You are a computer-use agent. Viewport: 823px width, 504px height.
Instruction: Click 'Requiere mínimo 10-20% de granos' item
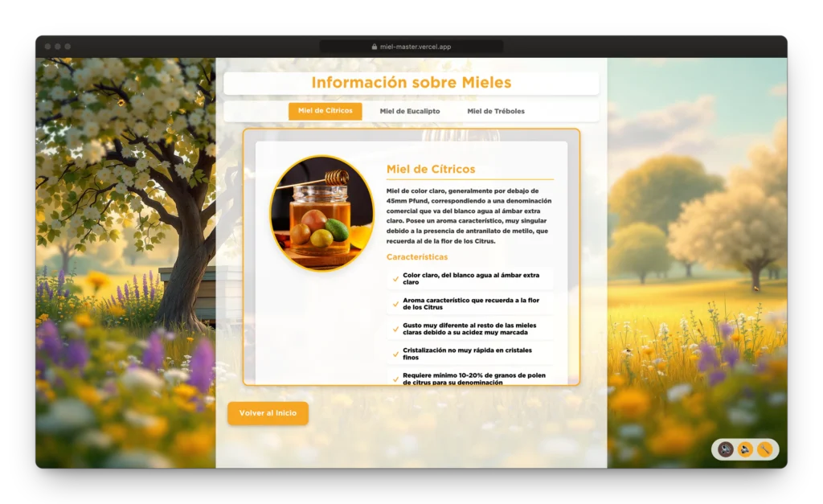(469, 378)
